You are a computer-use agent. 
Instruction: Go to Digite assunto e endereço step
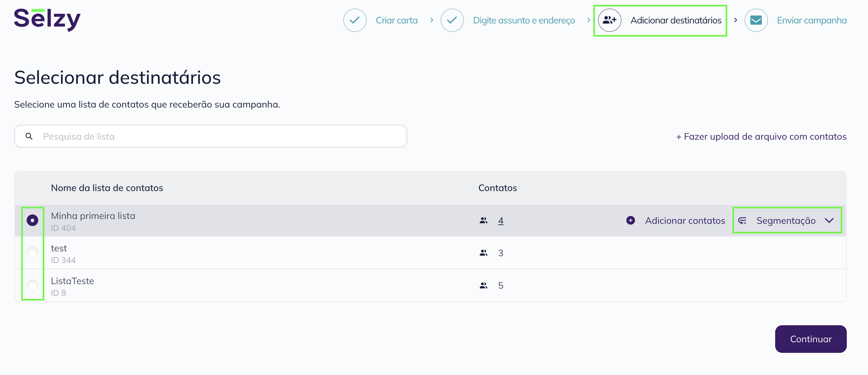click(x=524, y=20)
